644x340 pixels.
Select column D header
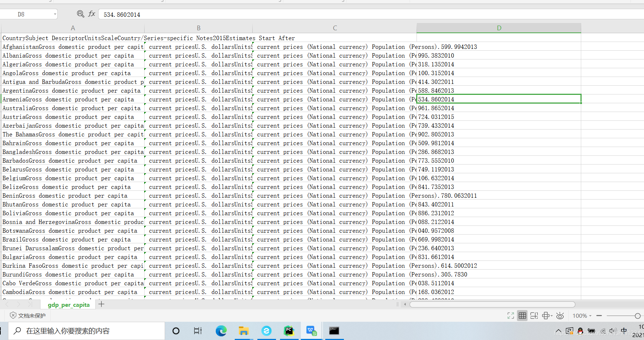(x=499, y=28)
